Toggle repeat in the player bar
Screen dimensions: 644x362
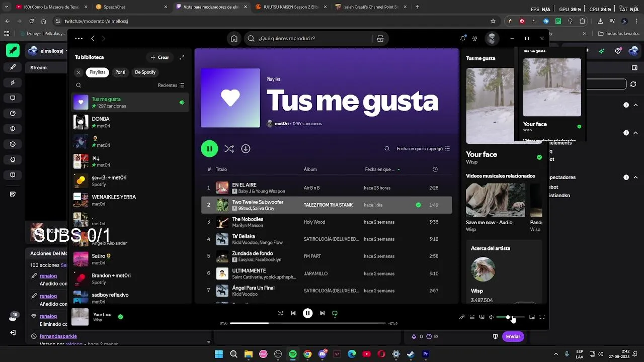[x=335, y=313]
